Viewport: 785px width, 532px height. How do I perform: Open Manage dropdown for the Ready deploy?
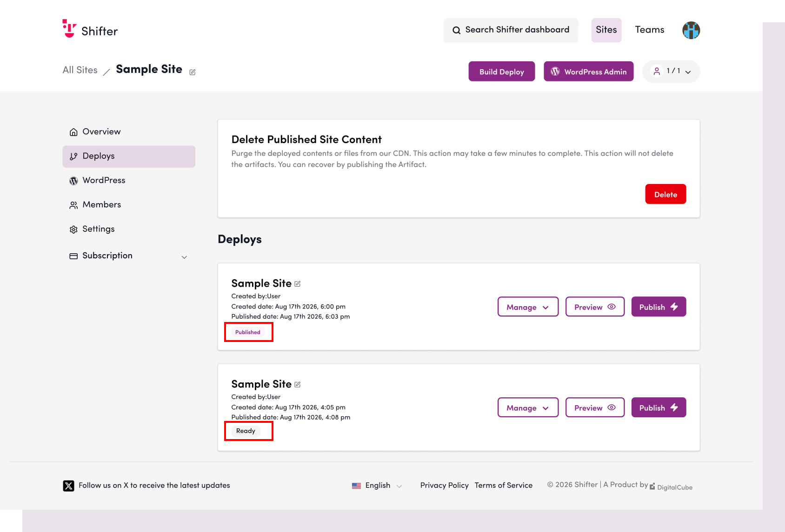click(528, 407)
